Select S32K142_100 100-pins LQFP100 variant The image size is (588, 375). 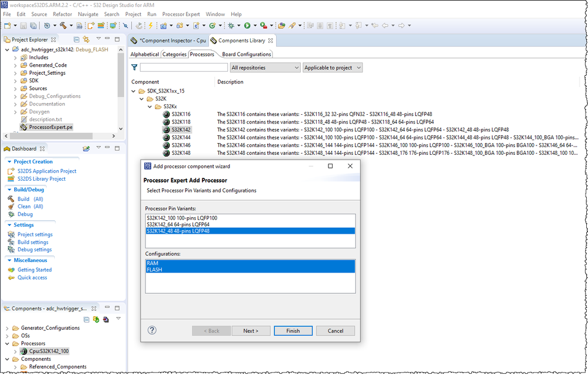click(x=250, y=218)
